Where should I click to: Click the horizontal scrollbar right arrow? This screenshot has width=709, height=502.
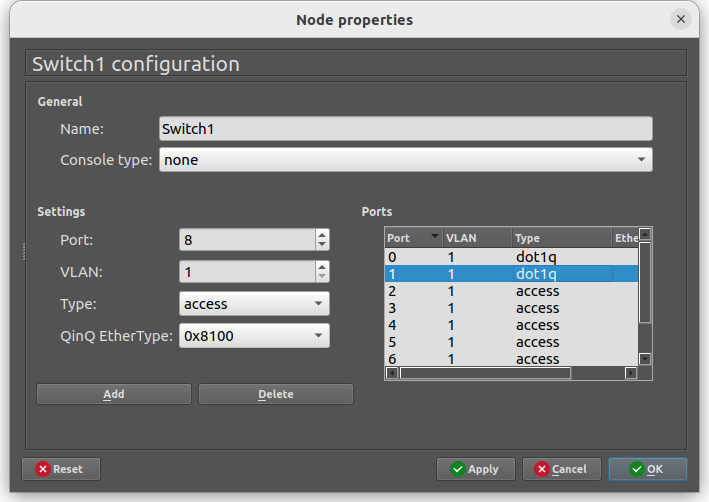(631, 373)
